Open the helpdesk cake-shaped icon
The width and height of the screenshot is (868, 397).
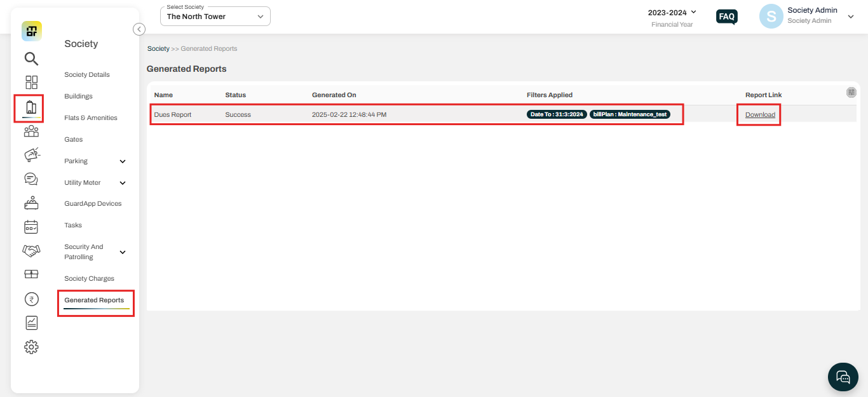tap(31, 203)
